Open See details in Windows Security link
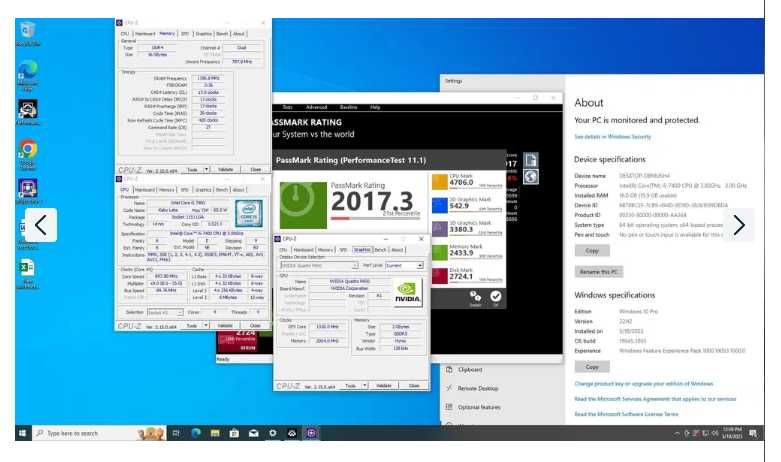This screenshot has height=462, width=781. (x=613, y=136)
